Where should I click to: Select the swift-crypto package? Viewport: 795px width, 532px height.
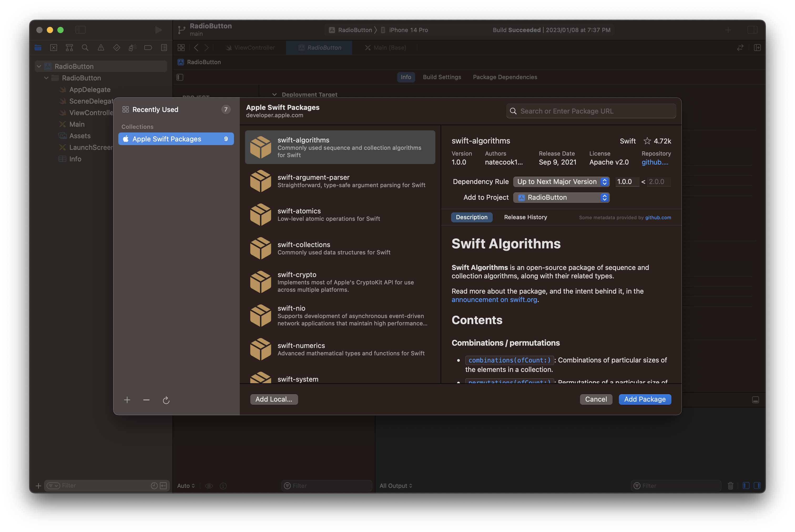click(x=340, y=282)
